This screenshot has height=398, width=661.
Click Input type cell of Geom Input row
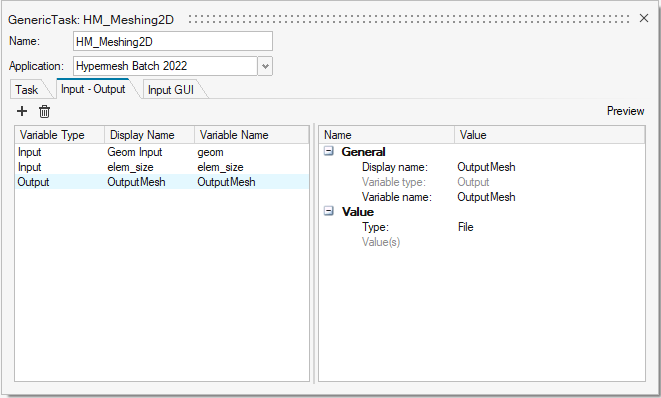pyautogui.click(x=30, y=152)
